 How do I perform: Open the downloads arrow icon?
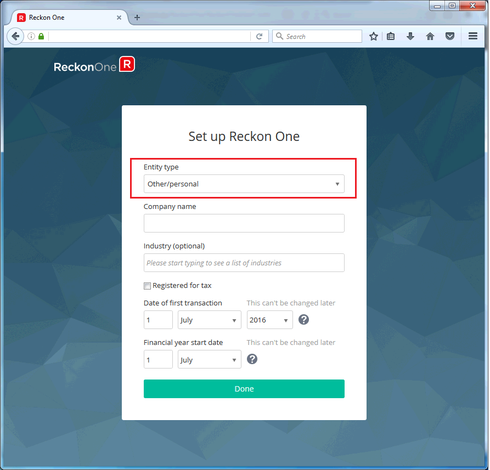click(410, 36)
